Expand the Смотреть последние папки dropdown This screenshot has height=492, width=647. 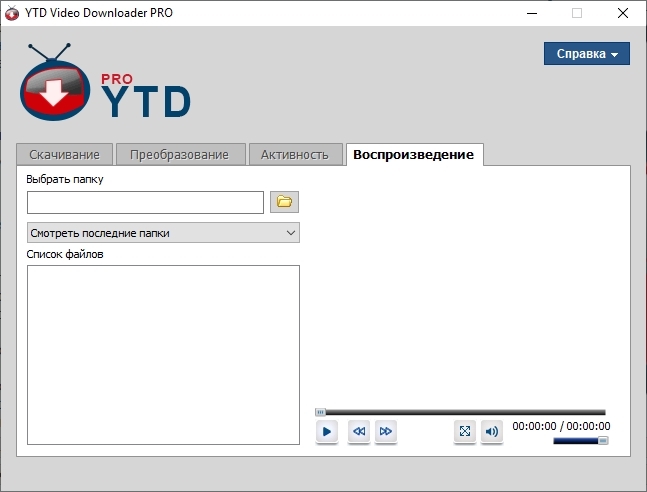point(163,233)
